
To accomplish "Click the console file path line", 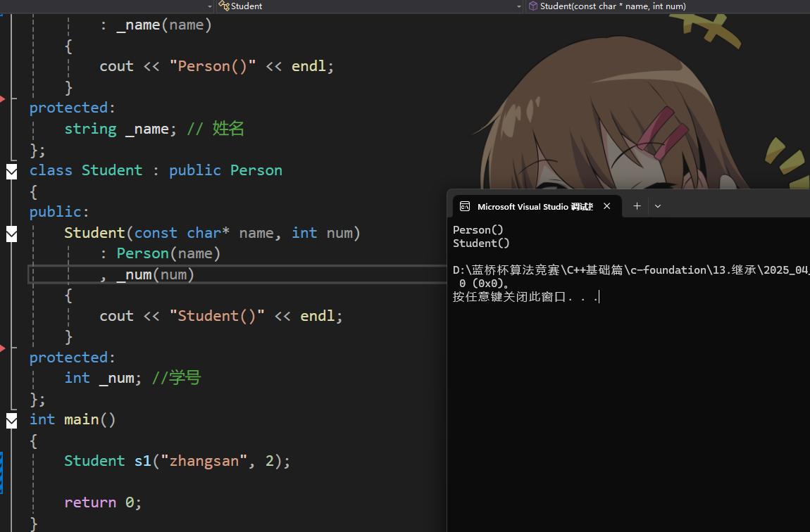I will [631, 270].
